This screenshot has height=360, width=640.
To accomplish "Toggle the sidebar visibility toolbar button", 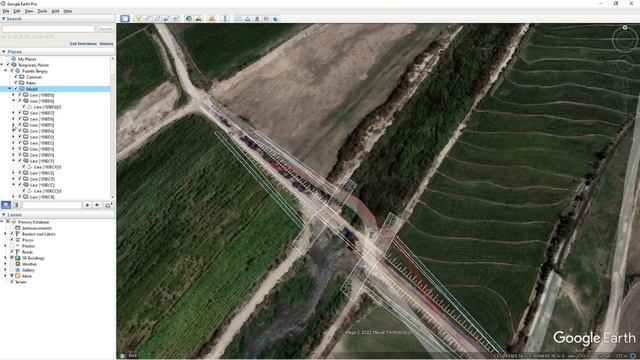I will click(x=125, y=19).
